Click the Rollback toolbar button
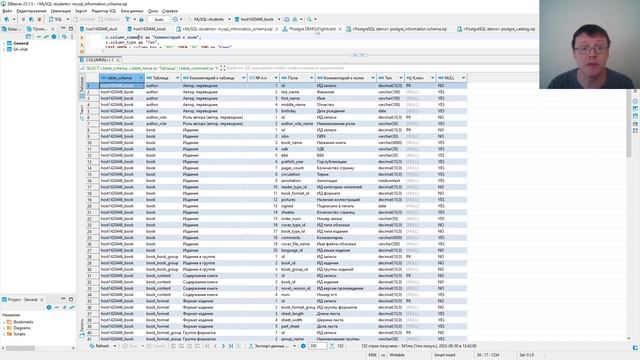 (x=109, y=19)
